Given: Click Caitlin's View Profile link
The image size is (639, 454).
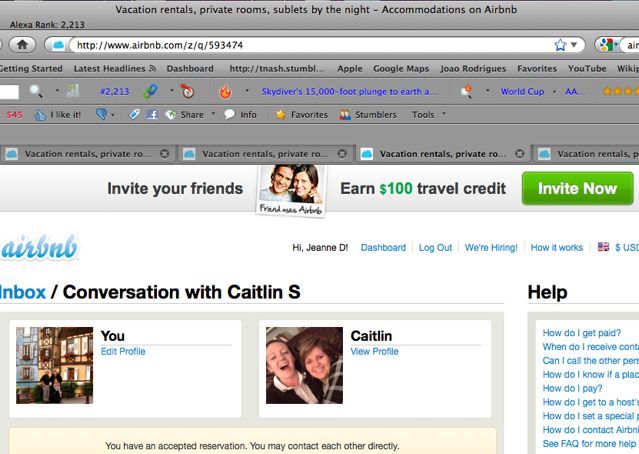Looking at the screenshot, I should pyautogui.click(x=375, y=351).
